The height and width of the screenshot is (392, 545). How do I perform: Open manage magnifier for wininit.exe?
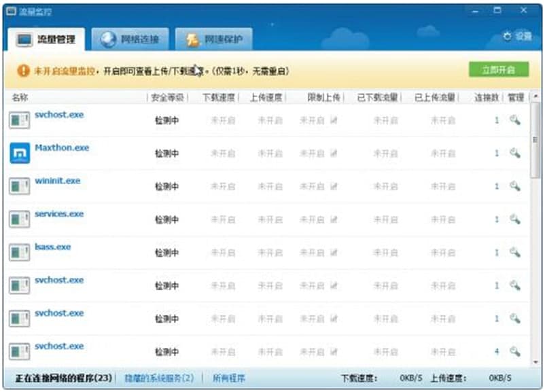pyautogui.click(x=515, y=186)
